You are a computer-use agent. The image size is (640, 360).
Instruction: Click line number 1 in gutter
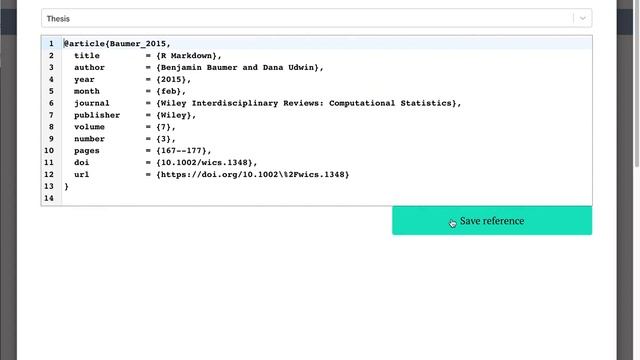coord(51,43)
